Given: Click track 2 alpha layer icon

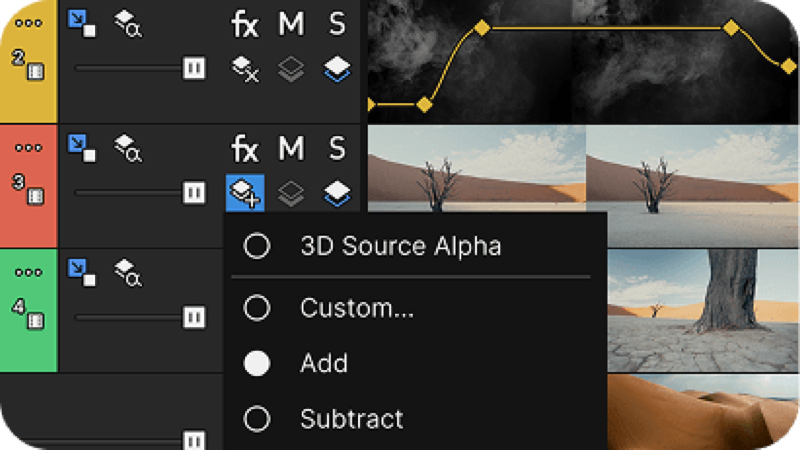Looking at the screenshot, I should coord(128,23).
